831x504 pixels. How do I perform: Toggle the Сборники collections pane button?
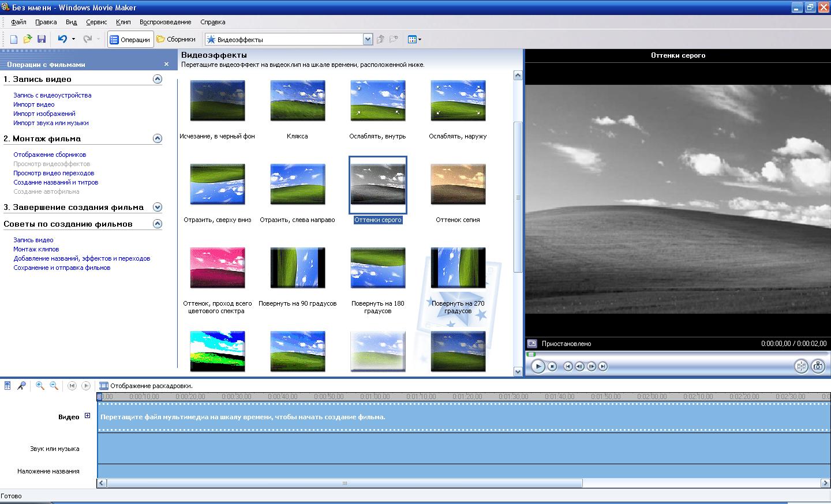coord(176,39)
